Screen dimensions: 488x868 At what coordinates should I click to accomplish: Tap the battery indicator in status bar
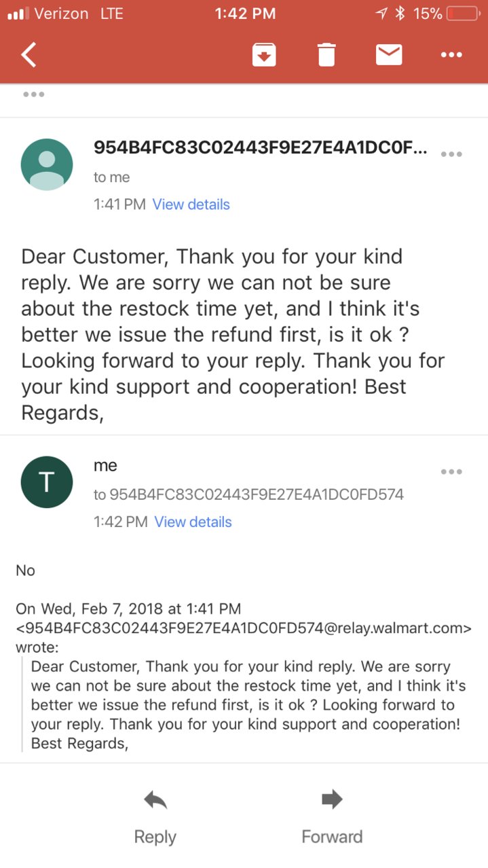tap(463, 14)
